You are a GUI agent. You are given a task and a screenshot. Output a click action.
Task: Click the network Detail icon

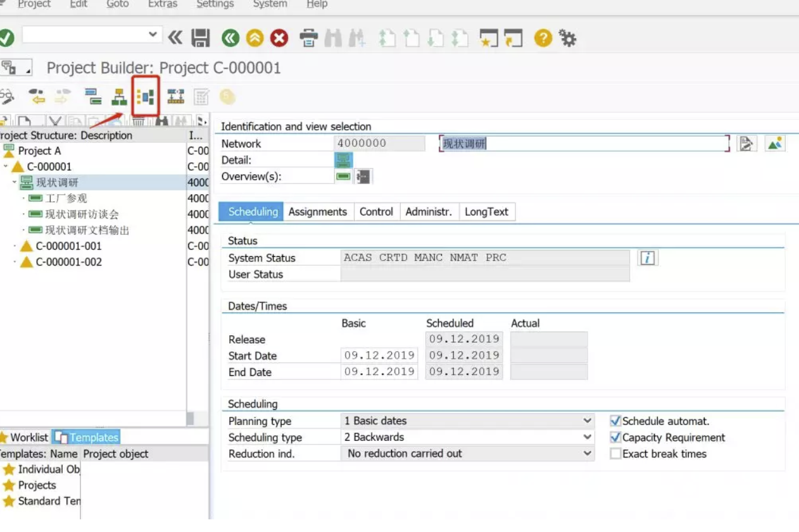point(343,160)
